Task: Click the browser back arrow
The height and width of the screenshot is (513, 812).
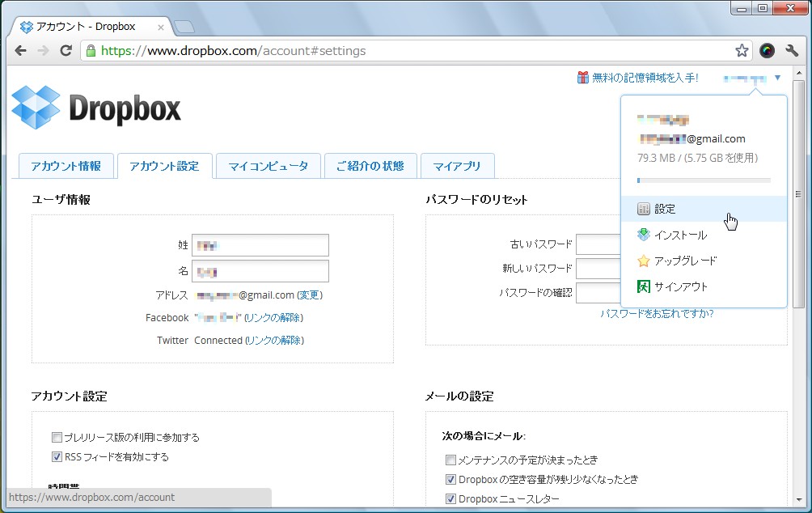Action: tap(21, 51)
